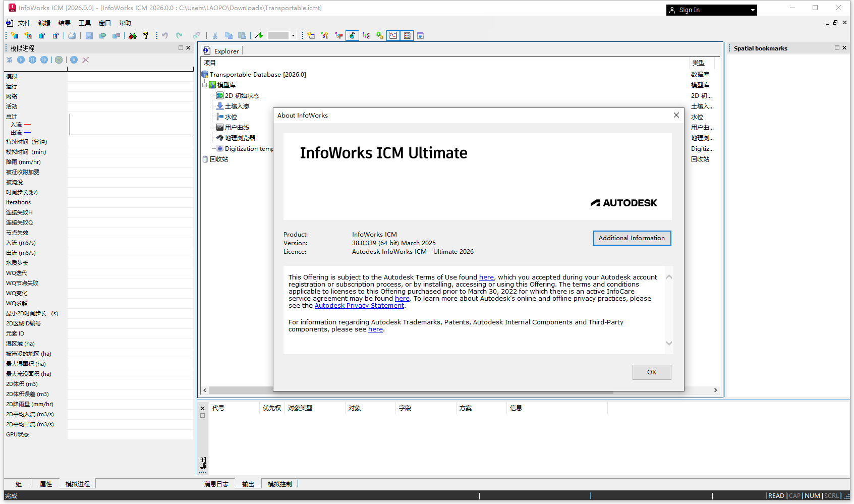The height and width of the screenshot is (504, 854).
Task: Switch to the 模拟控制 tab
Action: (x=280, y=484)
